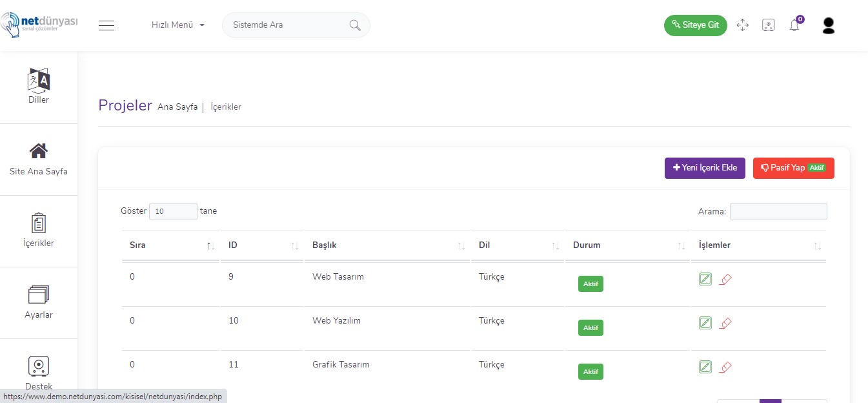868x403 pixels.
Task: Open Destek in the sidebar
Action: (x=39, y=373)
